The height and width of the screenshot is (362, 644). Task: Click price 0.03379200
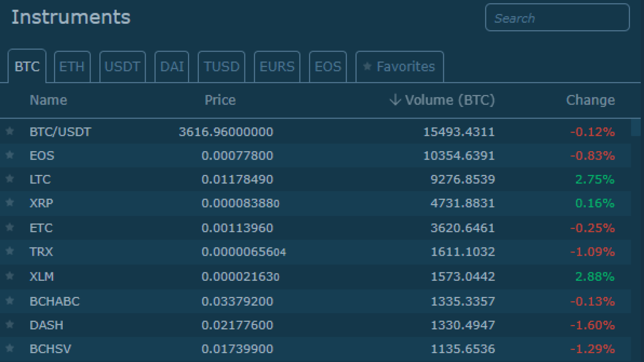pos(237,301)
